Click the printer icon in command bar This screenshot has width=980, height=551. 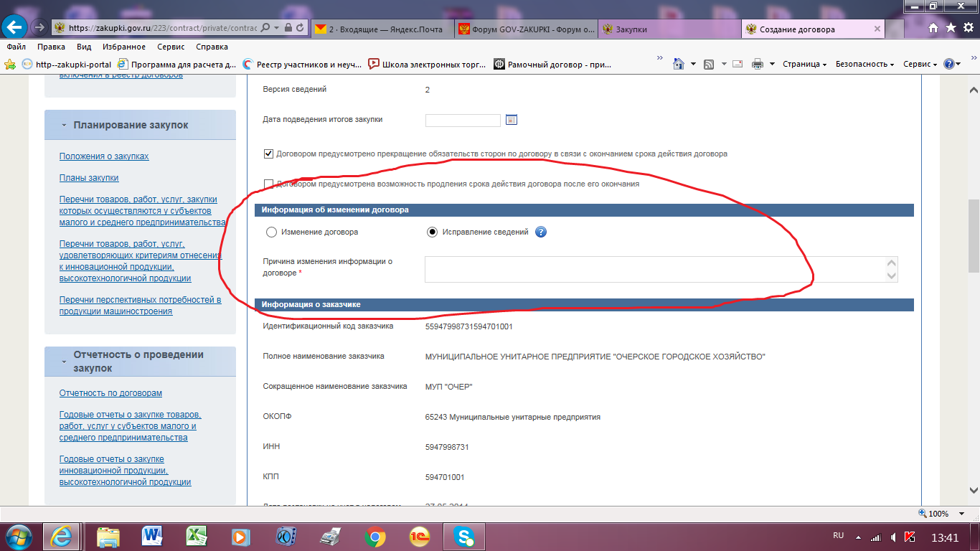[x=758, y=64]
